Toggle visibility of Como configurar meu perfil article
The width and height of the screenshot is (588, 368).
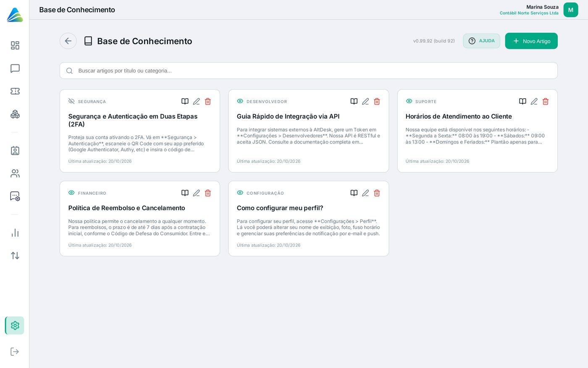[240, 193]
